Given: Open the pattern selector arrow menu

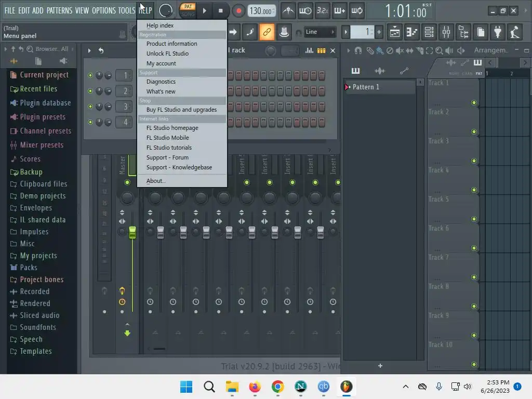Looking at the screenshot, I should pyautogui.click(x=345, y=32).
